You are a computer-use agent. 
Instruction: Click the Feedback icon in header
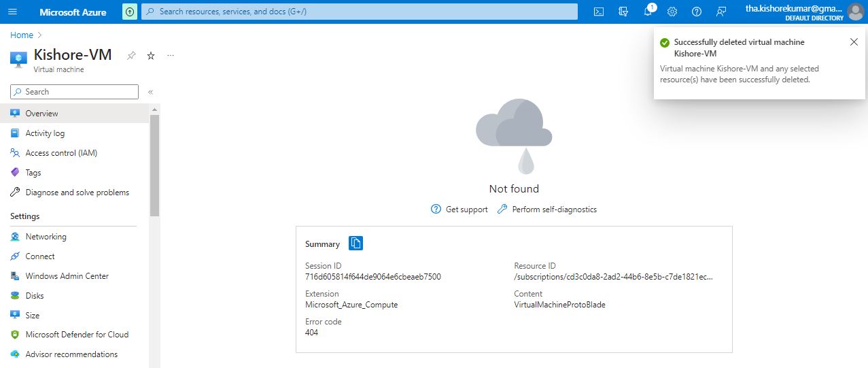pos(721,12)
